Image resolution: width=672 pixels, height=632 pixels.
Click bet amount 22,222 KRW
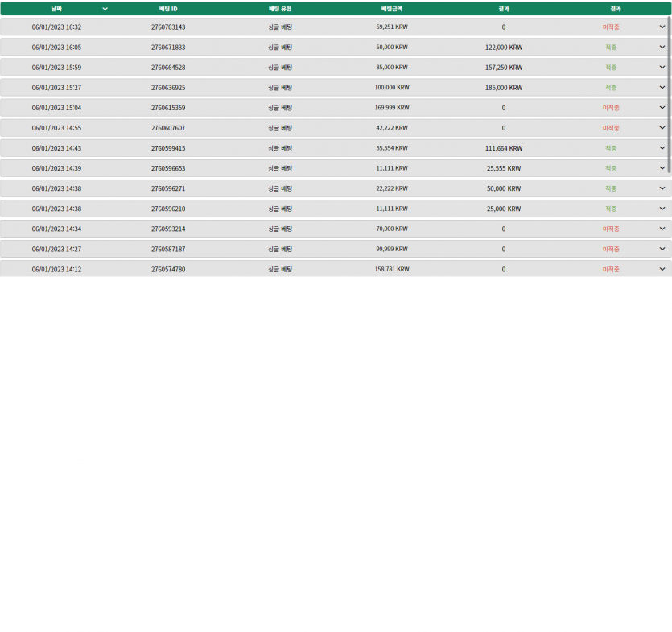pyautogui.click(x=392, y=188)
